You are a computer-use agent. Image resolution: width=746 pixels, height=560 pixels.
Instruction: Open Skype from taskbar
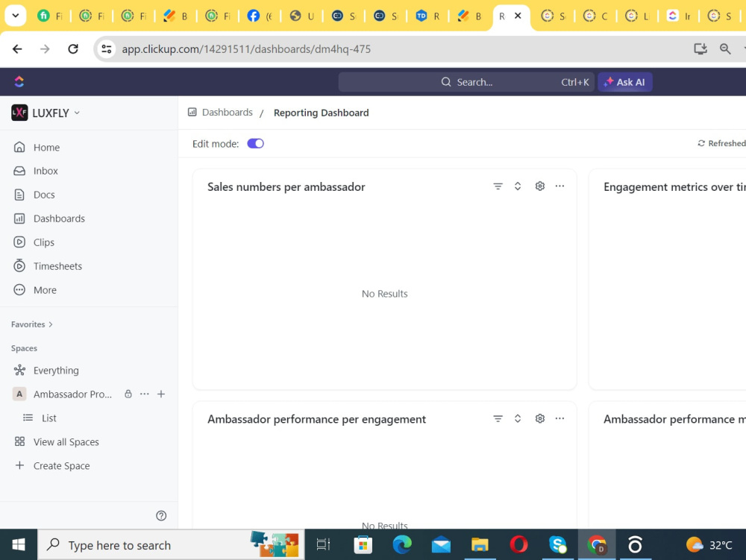[557, 545]
